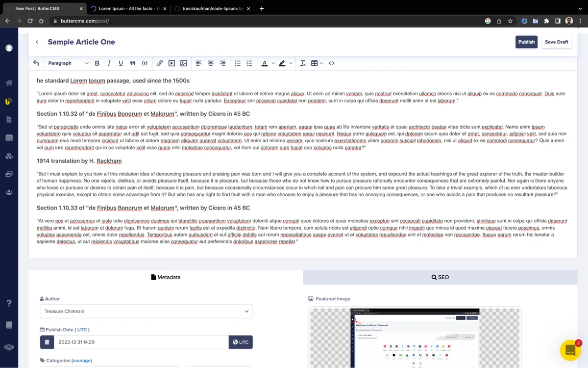588x368 pixels.
Task: Open source code view icon
Action: (332, 63)
